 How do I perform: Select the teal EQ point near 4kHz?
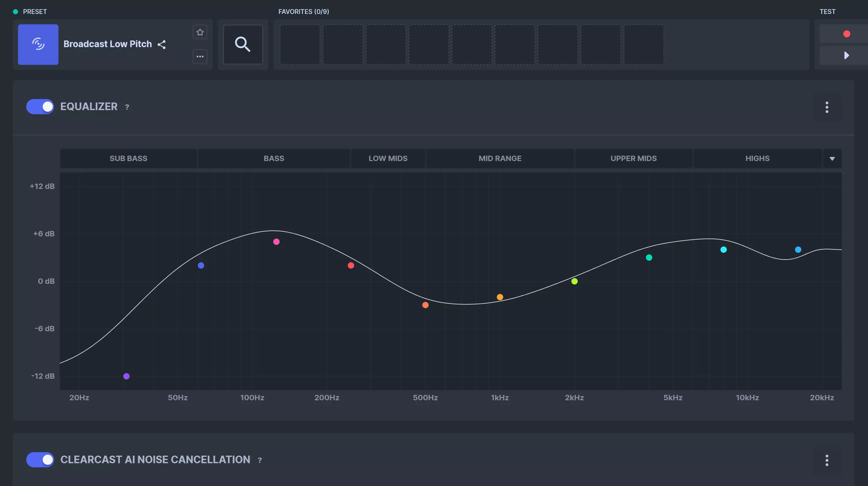(x=649, y=258)
